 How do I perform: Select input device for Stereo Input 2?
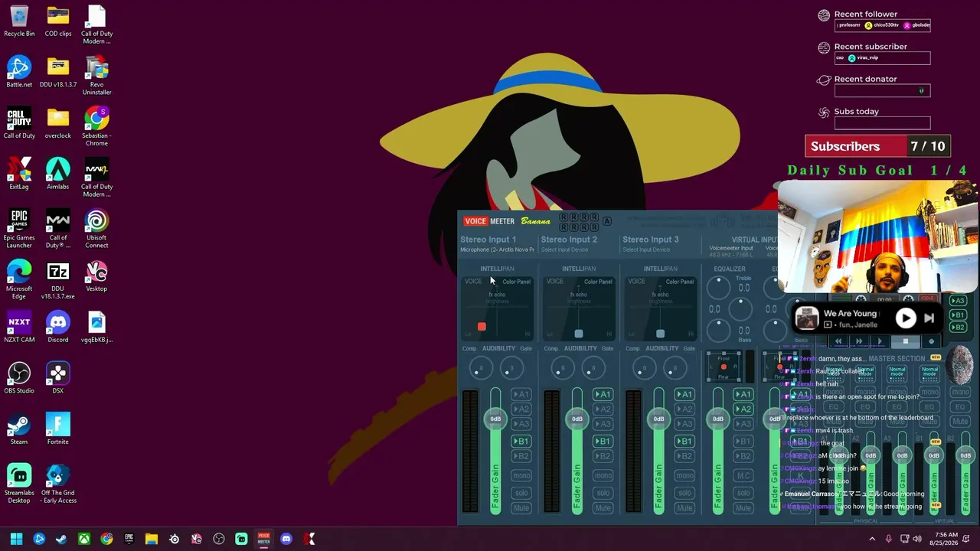tap(564, 249)
